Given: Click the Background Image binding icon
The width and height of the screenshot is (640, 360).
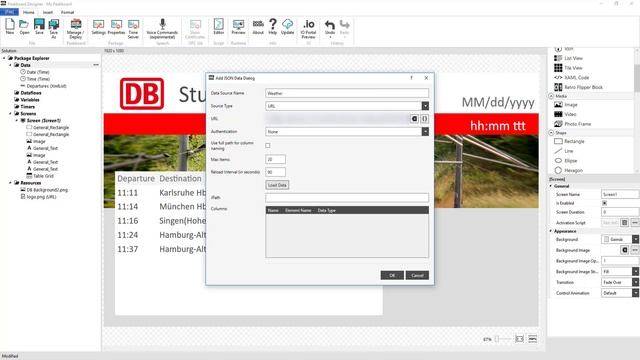Looking at the screenshot, I should pyautogui.click(x=624, y=250).
